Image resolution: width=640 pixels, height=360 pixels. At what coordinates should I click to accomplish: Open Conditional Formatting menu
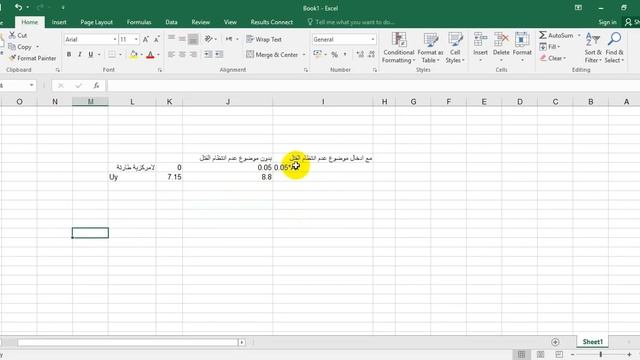398,48
